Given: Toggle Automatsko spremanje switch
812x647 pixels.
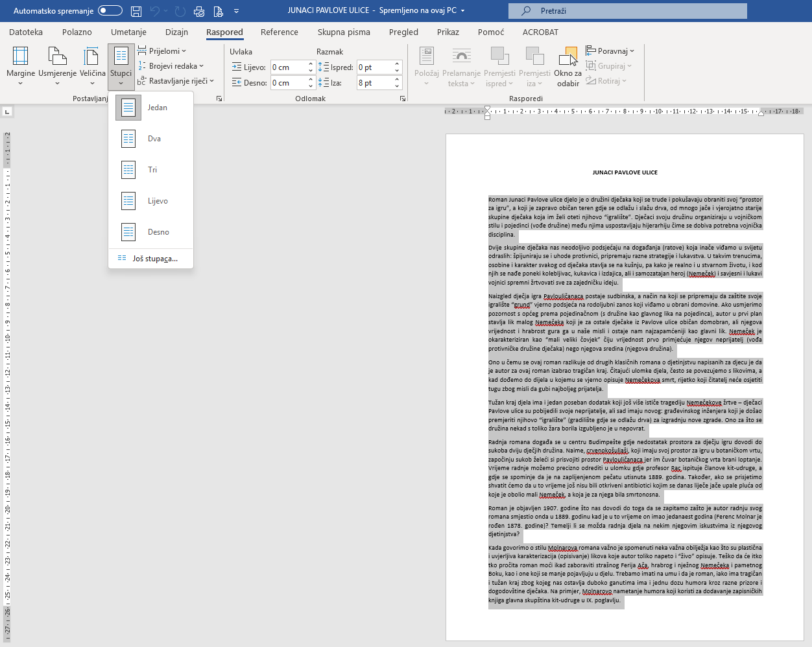Looking at the screenshot, I should tap(110, 10).
